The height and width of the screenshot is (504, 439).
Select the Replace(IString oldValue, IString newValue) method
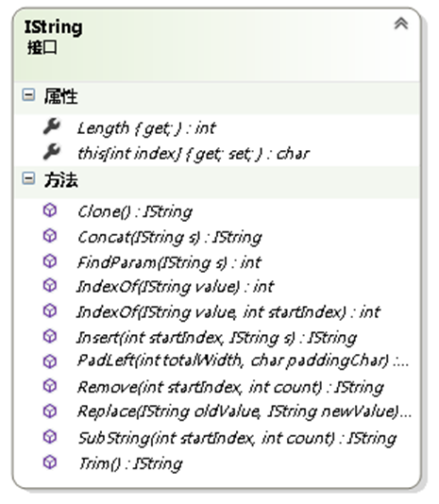(245, 412)
